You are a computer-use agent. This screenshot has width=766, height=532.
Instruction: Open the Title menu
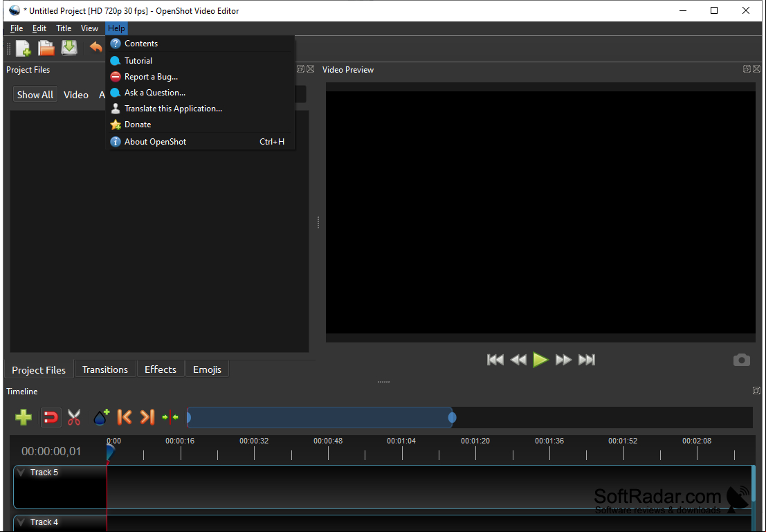[x=64, y=28]
